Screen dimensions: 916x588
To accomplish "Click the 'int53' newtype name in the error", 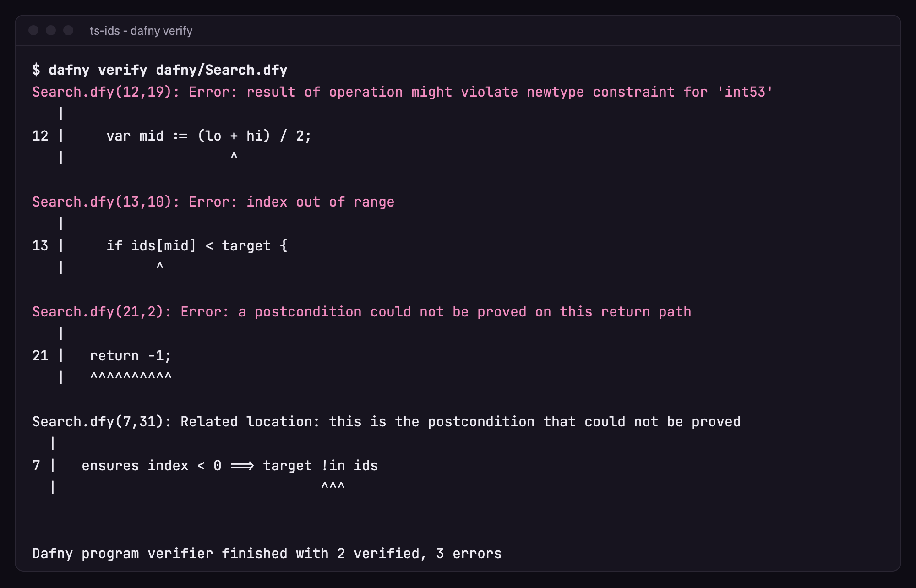I will point(745,92).
